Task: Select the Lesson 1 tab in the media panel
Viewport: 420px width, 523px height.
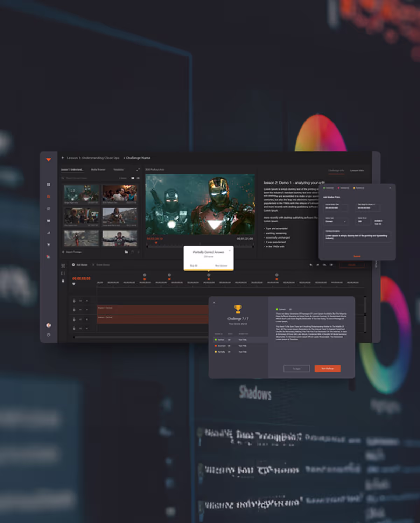Action: tap(72, 170)
